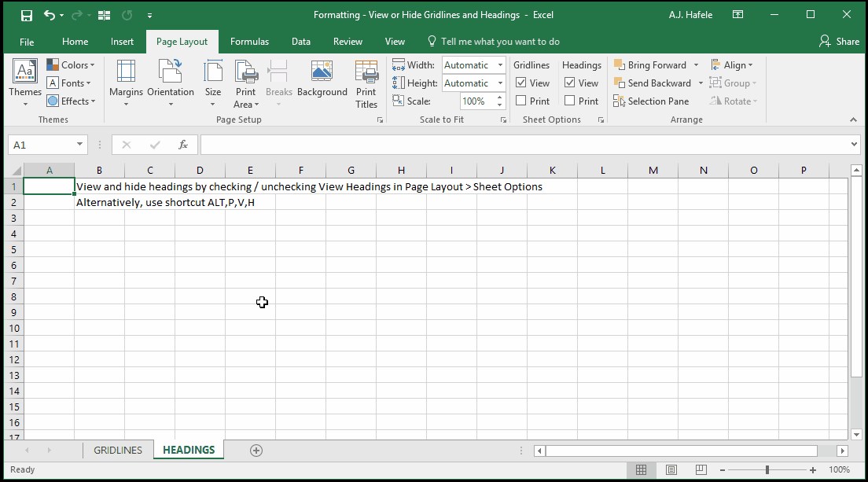Open the Height Automatic dropdown
This screenshot has width=868, height=482.
(500, 83)
